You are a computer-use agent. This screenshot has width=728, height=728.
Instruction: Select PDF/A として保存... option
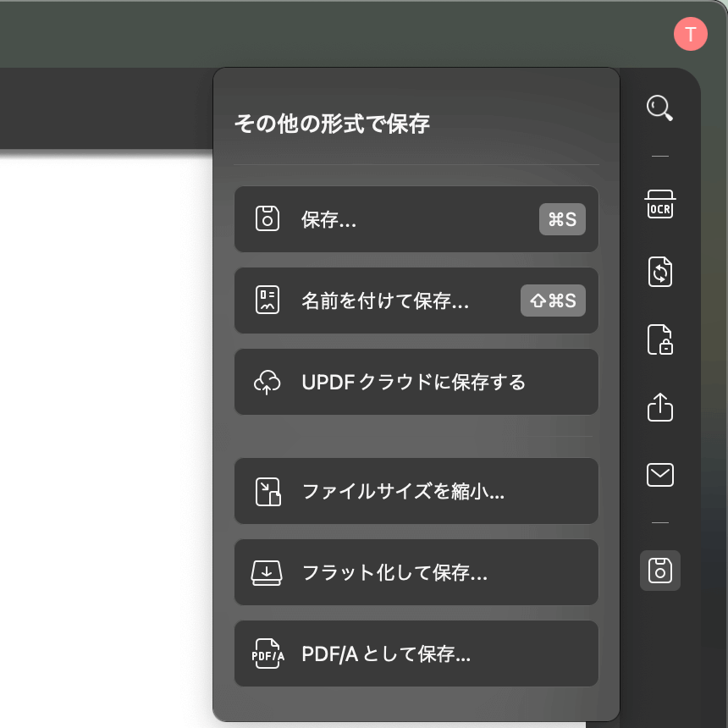coord(416,654)
